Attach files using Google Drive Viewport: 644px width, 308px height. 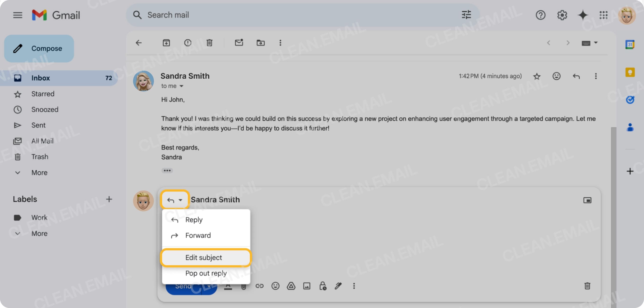(x=291, y=286)
